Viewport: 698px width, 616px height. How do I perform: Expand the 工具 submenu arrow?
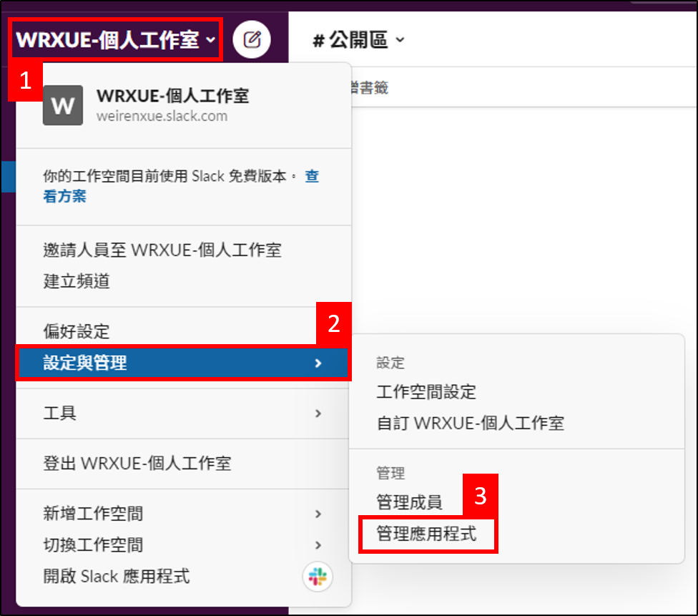tap(318, 414)
